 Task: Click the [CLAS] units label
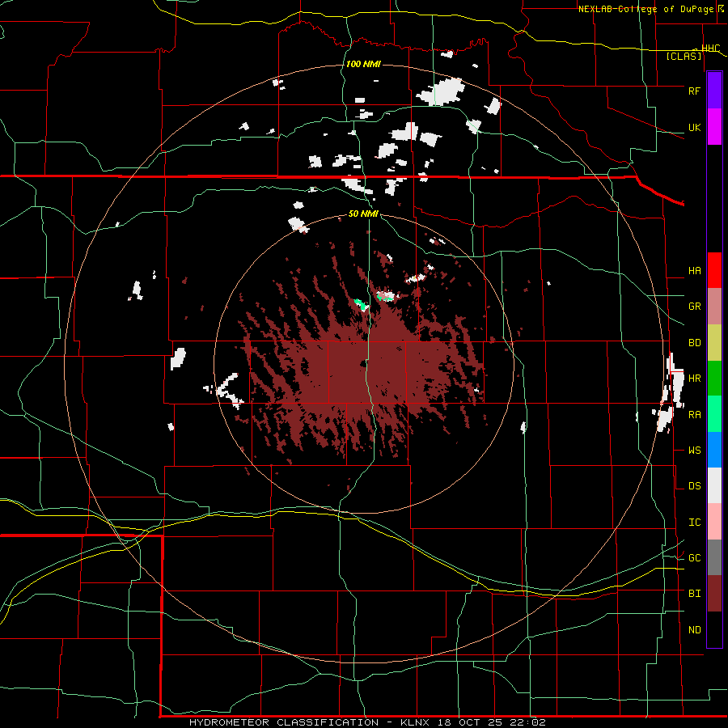(684, 57)
